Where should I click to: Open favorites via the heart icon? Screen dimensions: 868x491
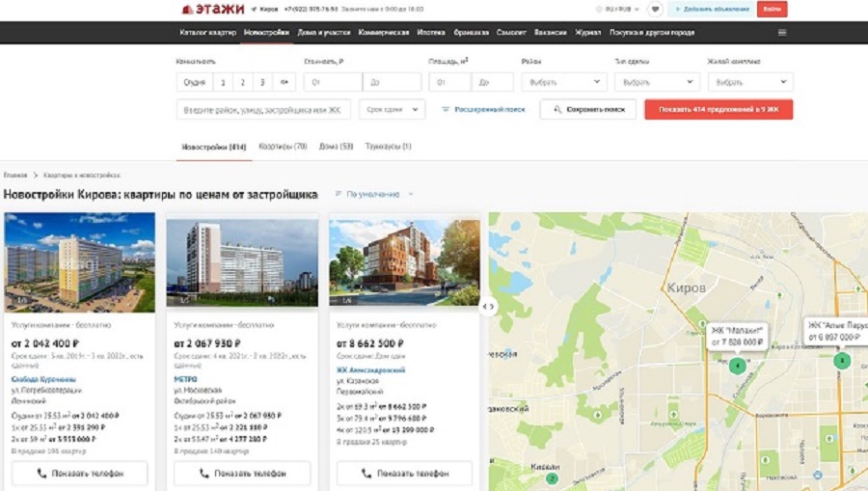pos(655,10)
